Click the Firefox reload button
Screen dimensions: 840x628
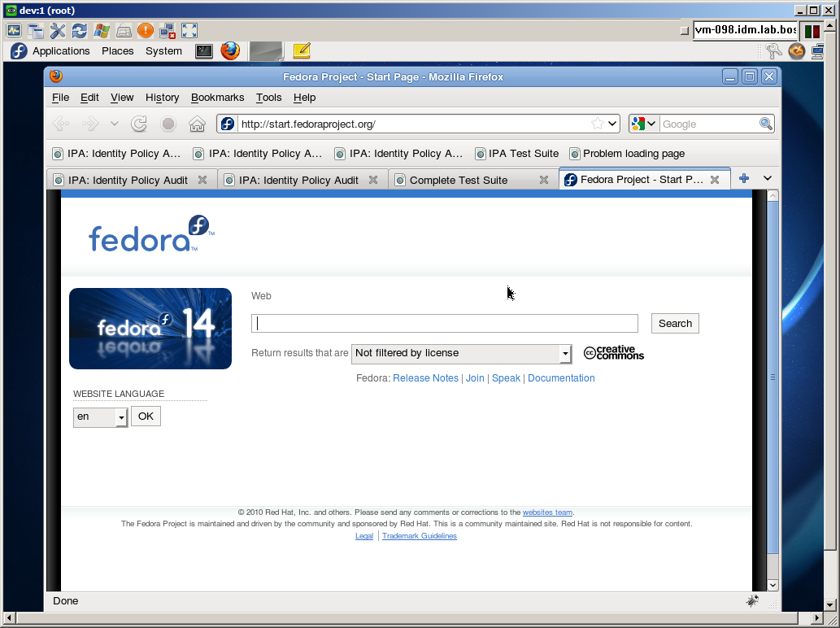[139, 124]
